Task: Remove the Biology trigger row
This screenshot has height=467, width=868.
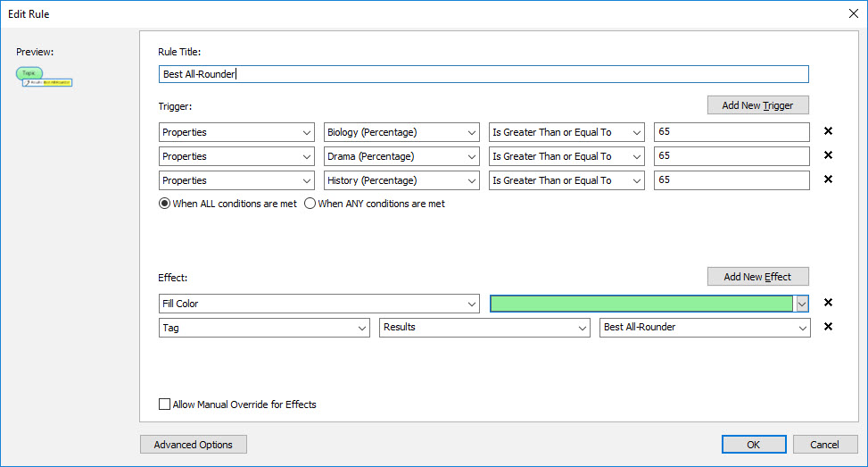Action: click(x=828, y=132)
